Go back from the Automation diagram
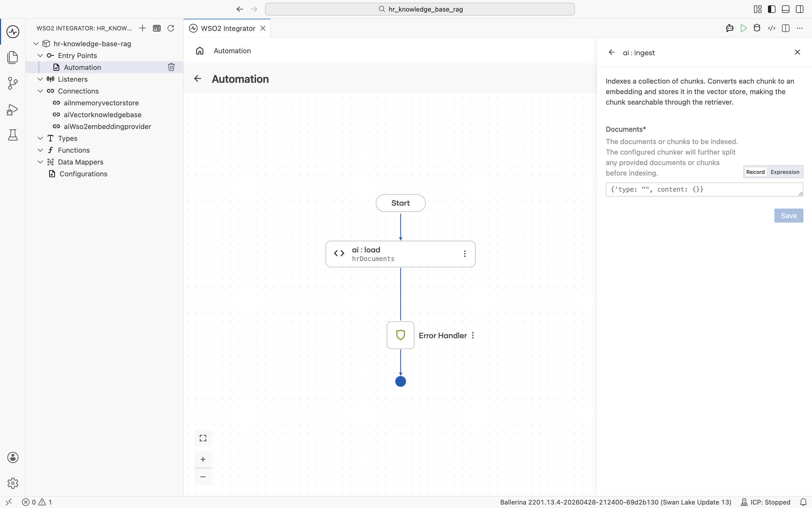The width and height of the screenshot is (812, 508). pos(198,78)
